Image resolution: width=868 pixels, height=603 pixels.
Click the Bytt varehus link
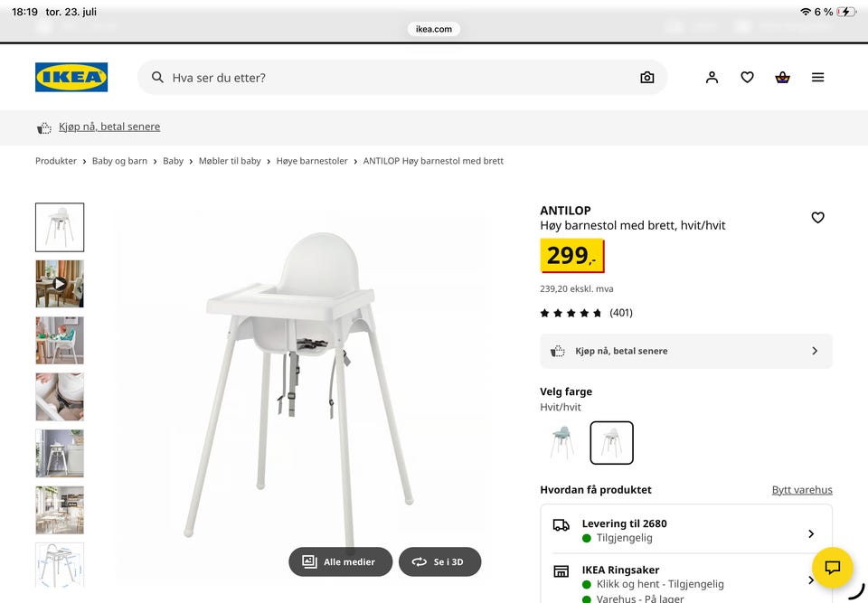pyautogui.click(x=802, y=490)
